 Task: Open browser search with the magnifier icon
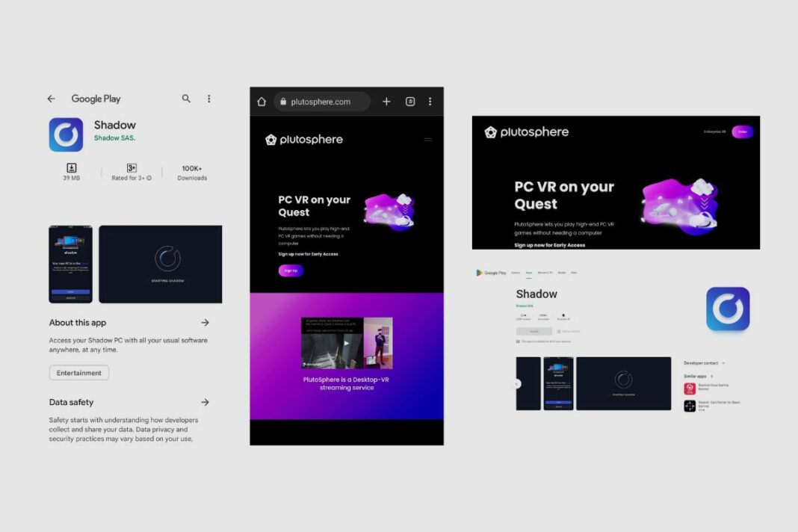tap(186, 99)
